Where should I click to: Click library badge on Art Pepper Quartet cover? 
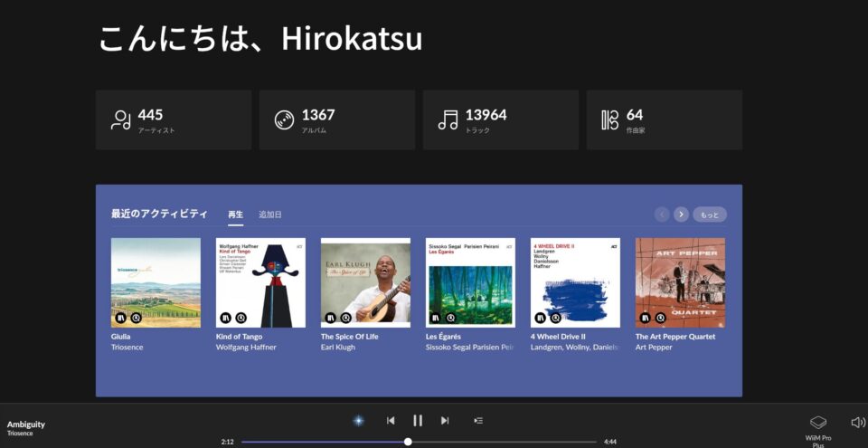tap(645, 319)
